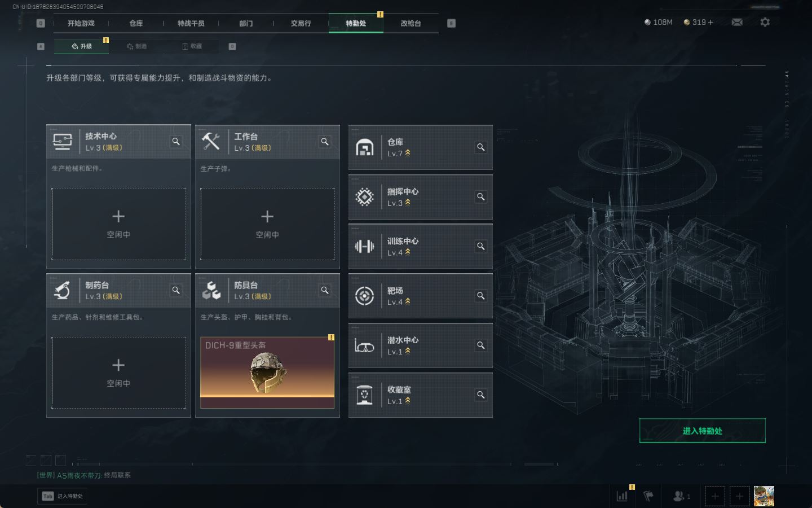Click the flag icon in bottom bar
812x508 pixels.
[x=648, y=496]
